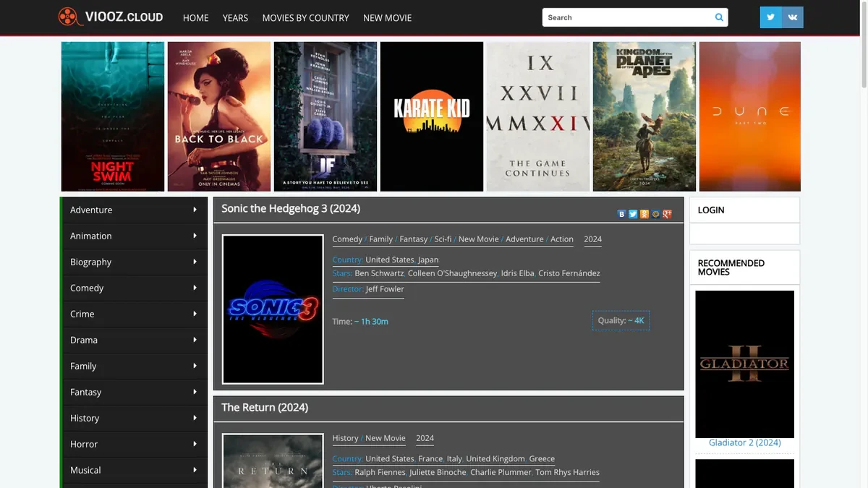Open the Gladiator II recommended poster

tap(744, 364)
